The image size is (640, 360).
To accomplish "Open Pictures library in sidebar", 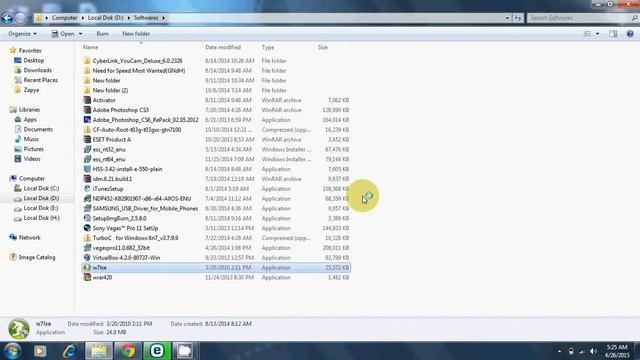I will (33, 149).
